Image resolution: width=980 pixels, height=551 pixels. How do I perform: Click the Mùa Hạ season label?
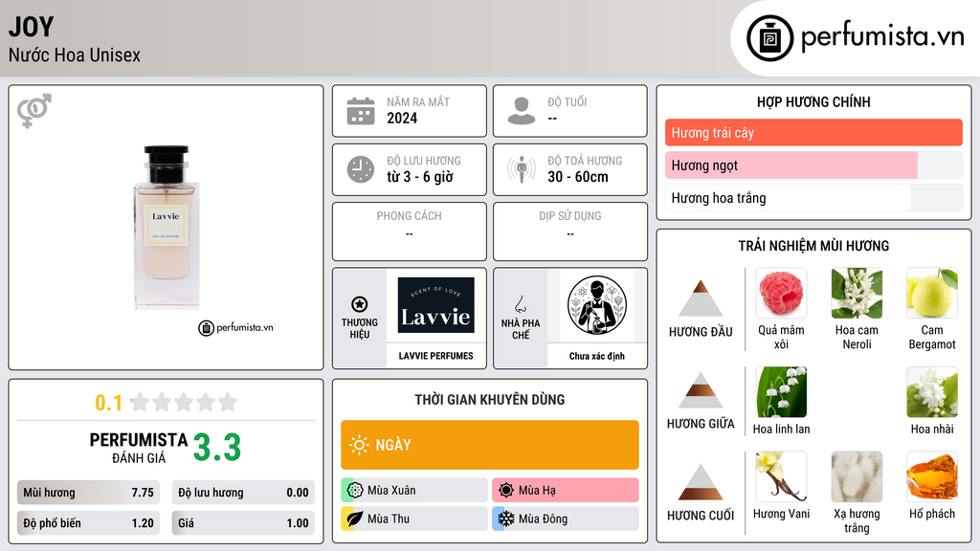tap(537, 491)
